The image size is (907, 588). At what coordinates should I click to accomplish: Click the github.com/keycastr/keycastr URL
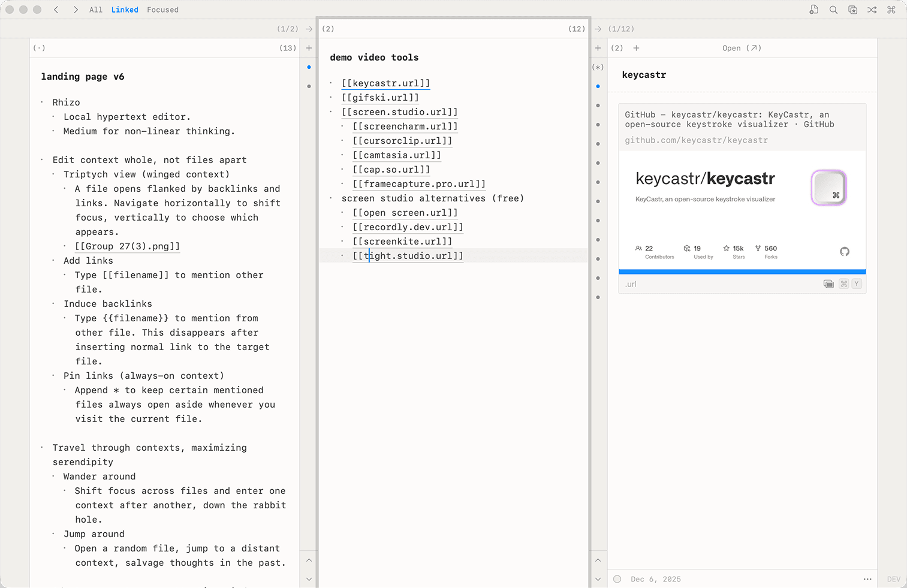coord(696,140)
